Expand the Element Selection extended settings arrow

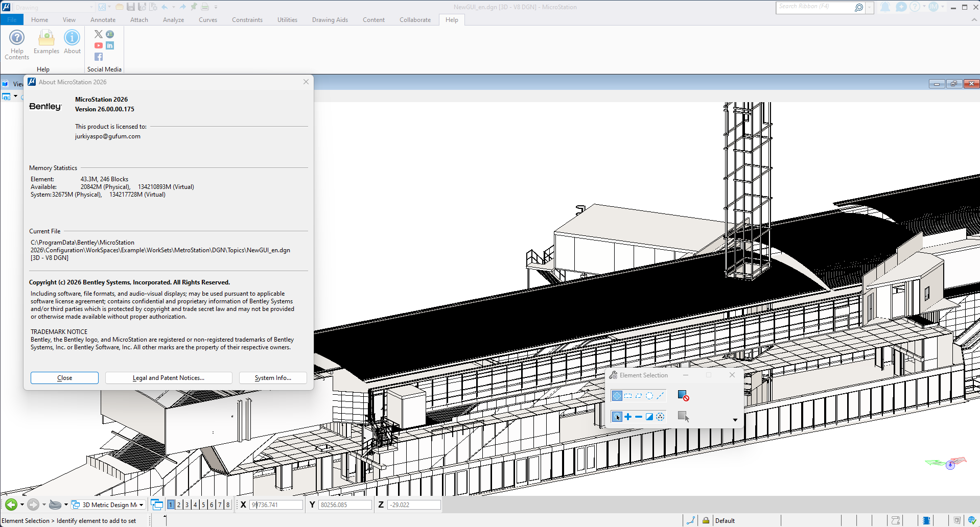coord(735,420)
